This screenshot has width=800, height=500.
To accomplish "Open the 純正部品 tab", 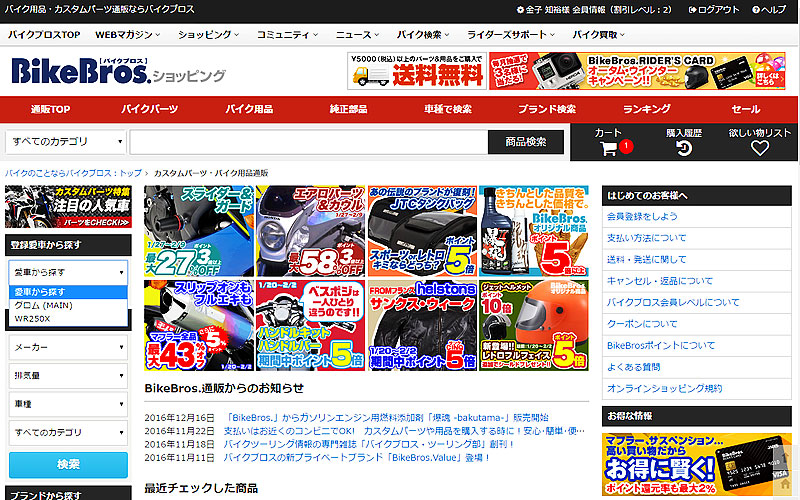I will (x=348, y=109).
